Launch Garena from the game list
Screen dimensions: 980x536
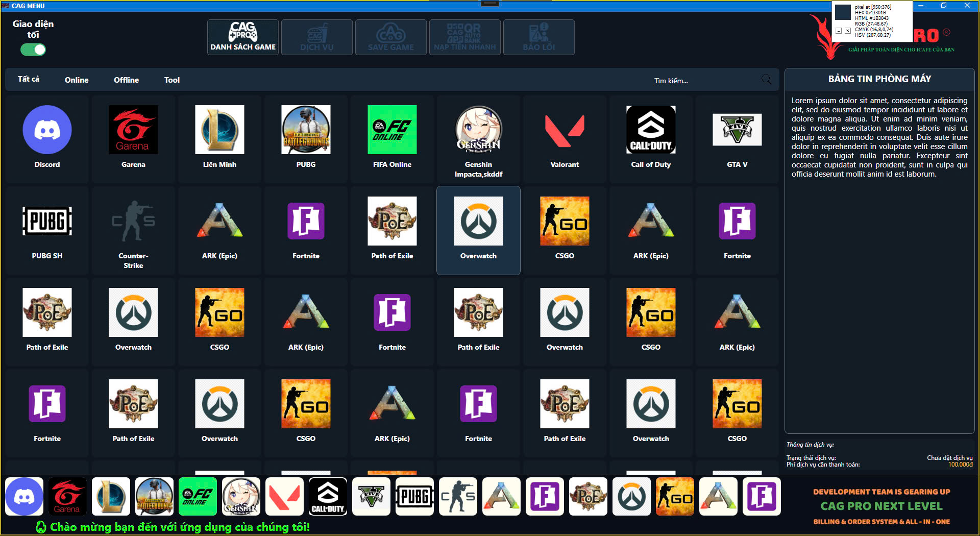point(133,130)
